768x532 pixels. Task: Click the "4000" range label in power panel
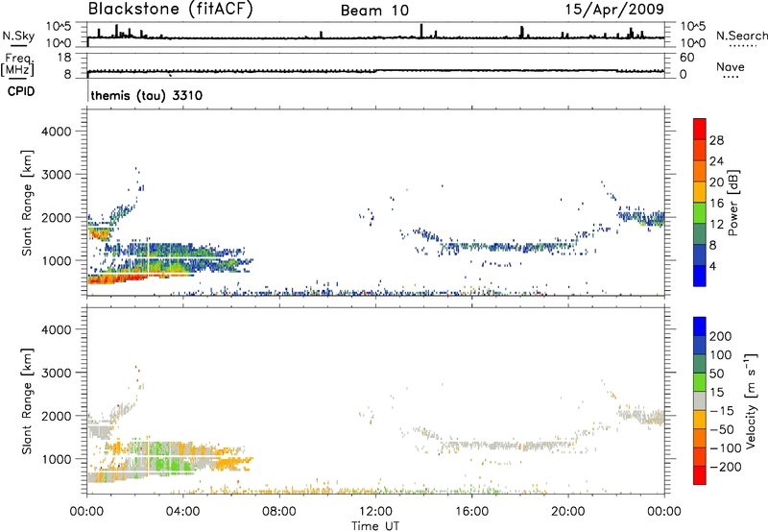(56, 132)
